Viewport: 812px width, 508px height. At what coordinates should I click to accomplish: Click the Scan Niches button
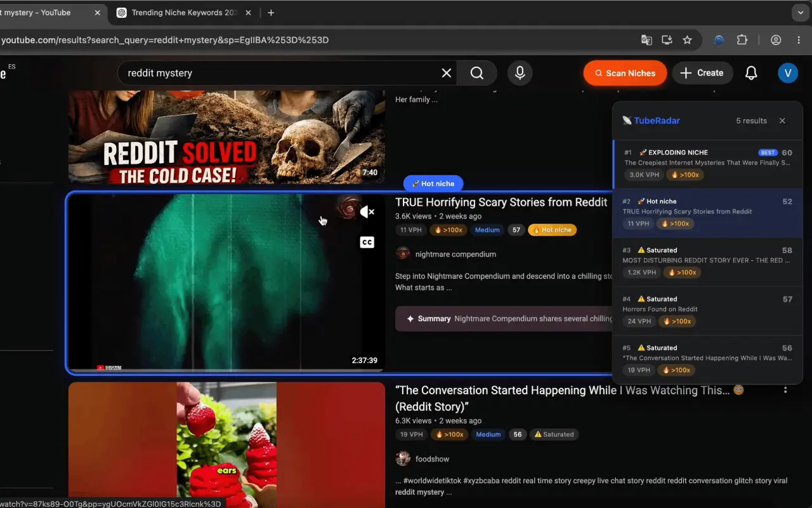coord(625,73)
